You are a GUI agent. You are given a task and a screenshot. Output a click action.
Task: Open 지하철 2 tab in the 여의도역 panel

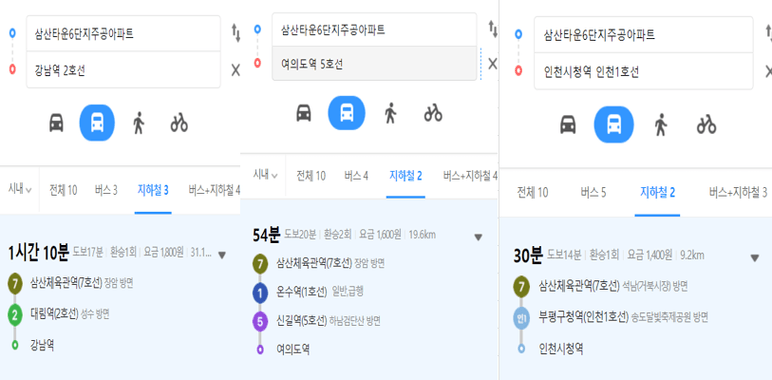pos(406,176)
